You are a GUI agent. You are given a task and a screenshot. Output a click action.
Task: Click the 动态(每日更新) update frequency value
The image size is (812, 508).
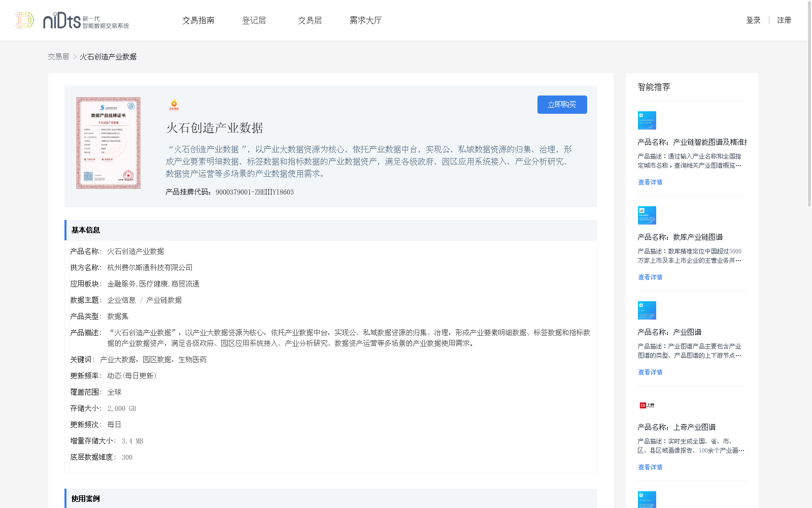coord(132,376)
